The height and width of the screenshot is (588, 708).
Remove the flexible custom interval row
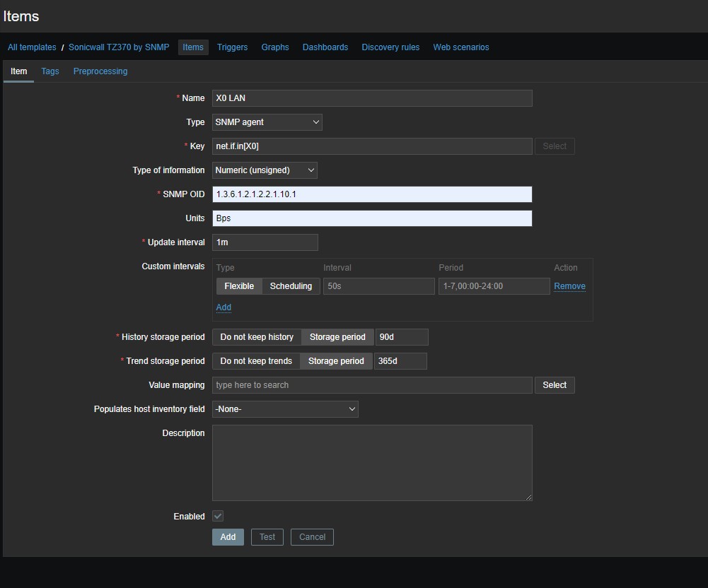point(569,286)
